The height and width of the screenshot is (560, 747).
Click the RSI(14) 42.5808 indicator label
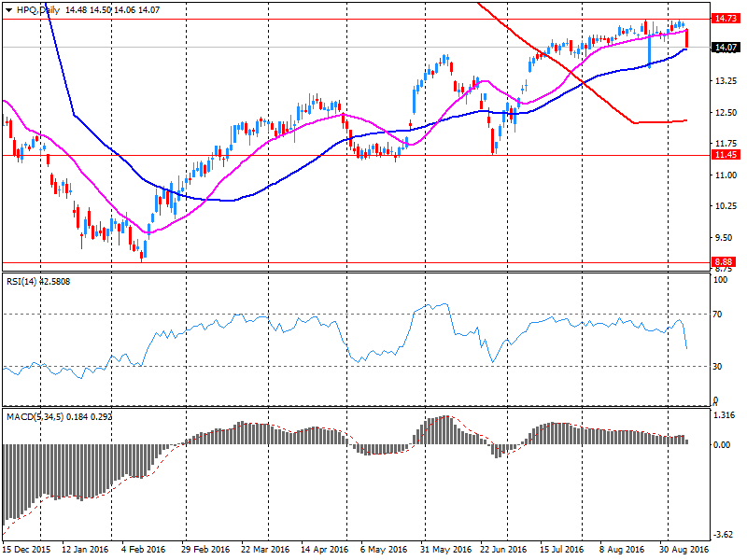tap(38, 282)
